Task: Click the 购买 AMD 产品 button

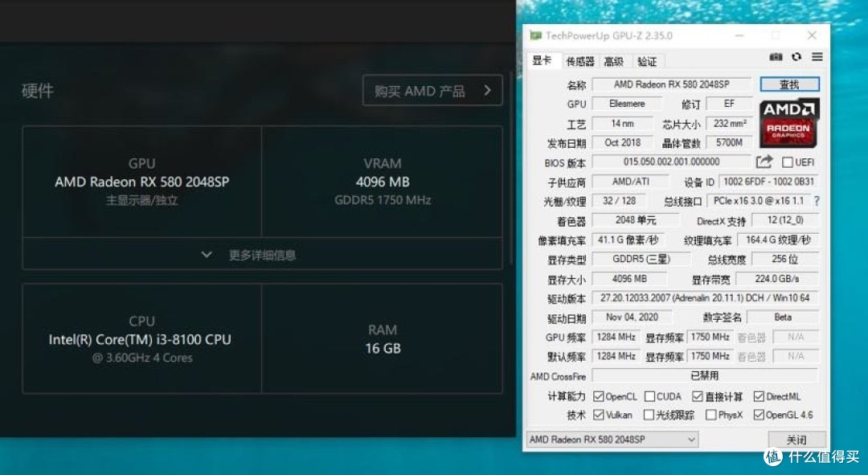Action: pos(432,91)
